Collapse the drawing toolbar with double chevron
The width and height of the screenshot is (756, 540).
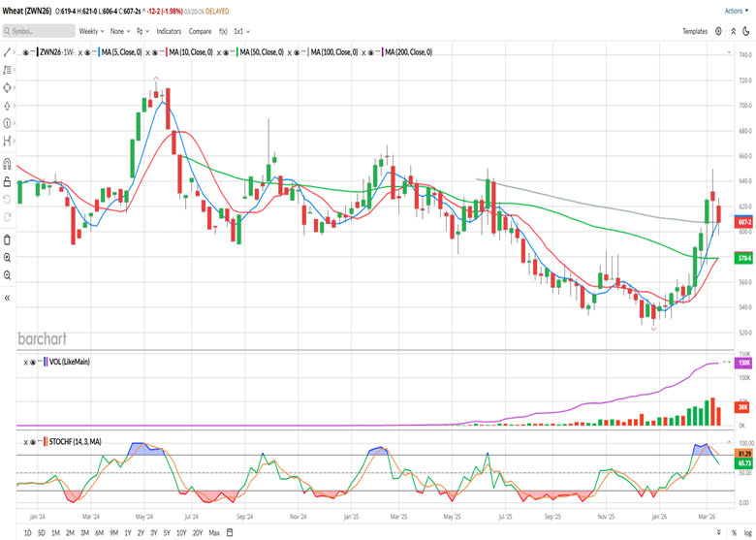click(x=7, y=298)
